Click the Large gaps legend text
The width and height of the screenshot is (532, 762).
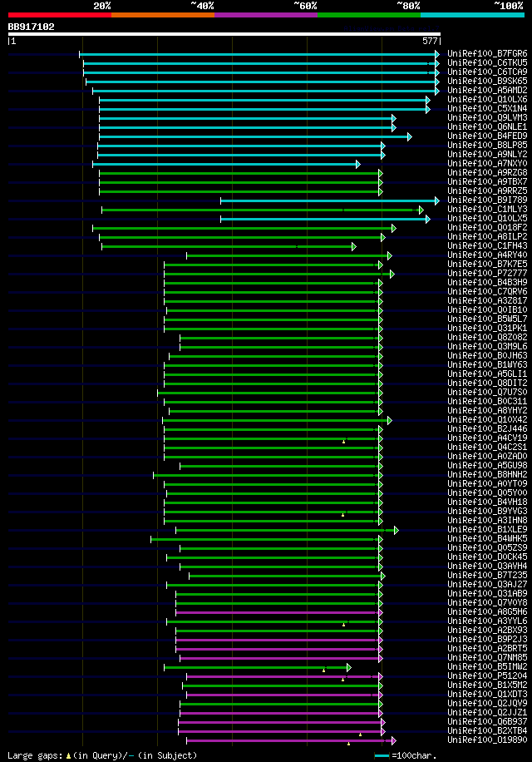click(102, 755)
